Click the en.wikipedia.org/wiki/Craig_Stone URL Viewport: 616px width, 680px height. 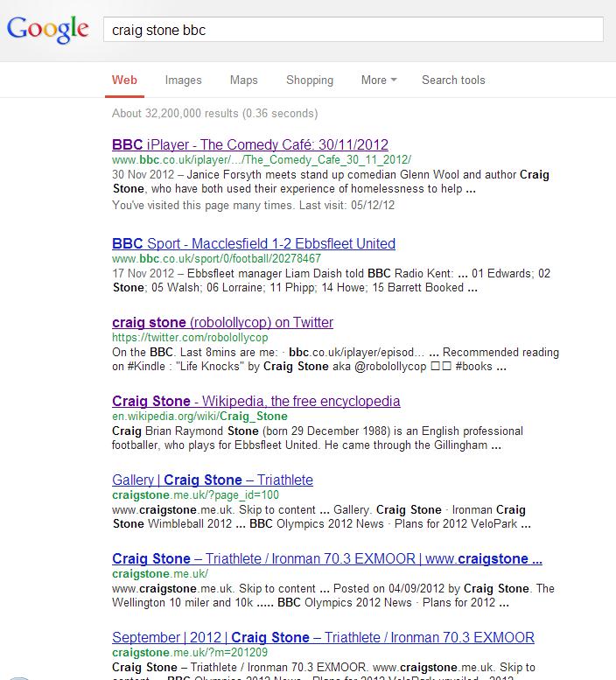pos(199,417)
